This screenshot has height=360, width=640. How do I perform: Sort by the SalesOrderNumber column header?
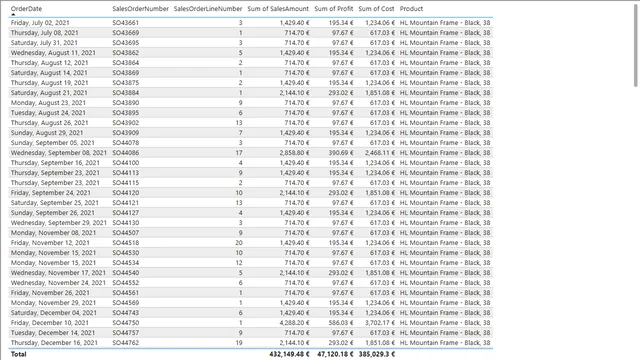[140, 9]
